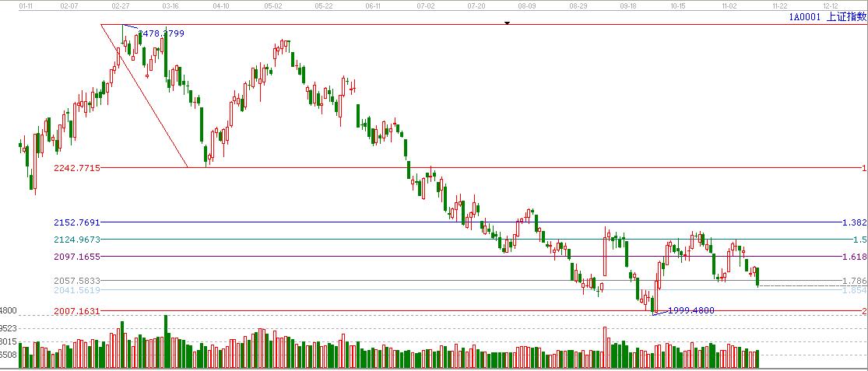Viewport: 868px width, 371px height.
Task: Click the 2124.9673 level label
Action: click(77, 240)
